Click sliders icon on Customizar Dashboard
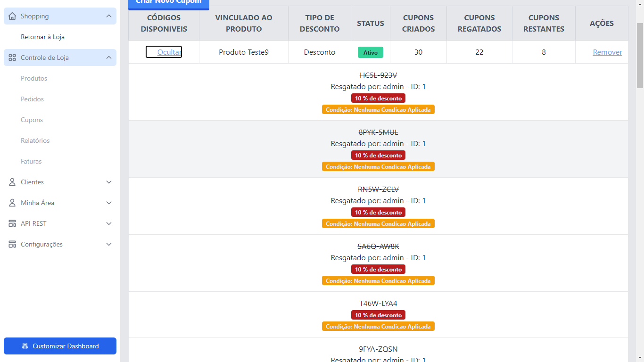The width and height of the screenshot is (644, 362). 25,346
